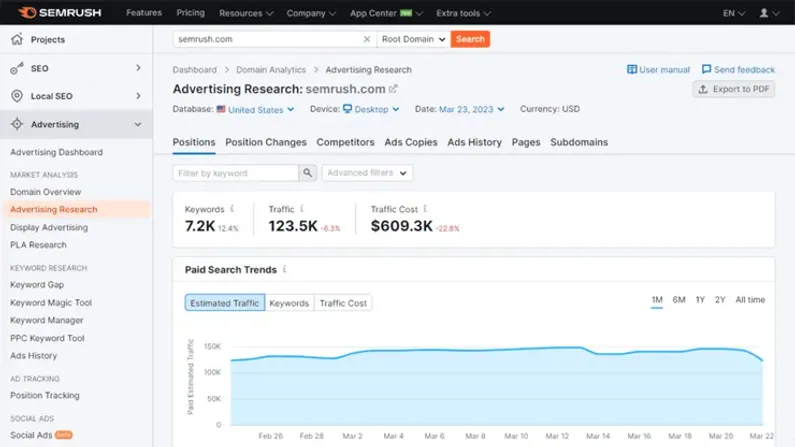This screenshot has width=795, height=447.
Task: Open the Company menu
Action: pos(311,13)
